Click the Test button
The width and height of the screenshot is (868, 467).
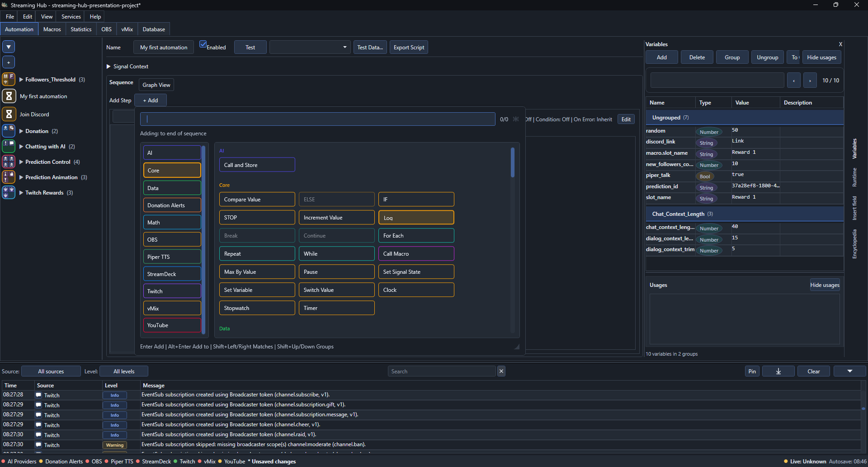click(250, 47)
